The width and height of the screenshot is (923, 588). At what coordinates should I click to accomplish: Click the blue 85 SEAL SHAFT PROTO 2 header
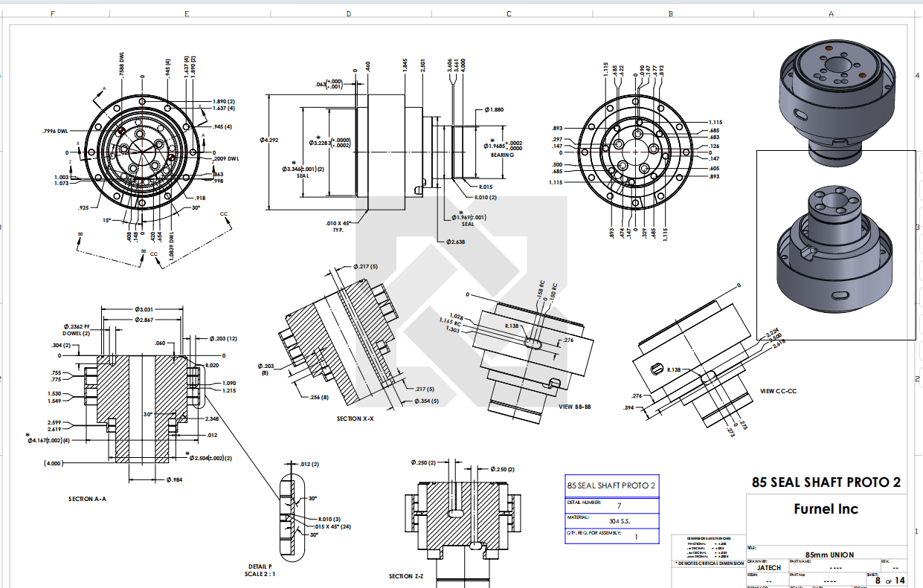(x=611, y=485)
